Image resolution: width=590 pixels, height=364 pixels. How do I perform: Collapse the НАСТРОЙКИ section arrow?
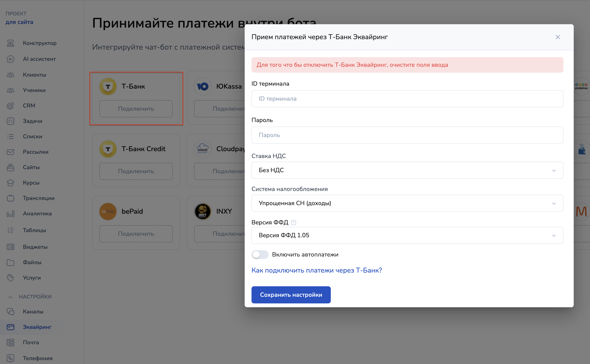coord(10,297)
